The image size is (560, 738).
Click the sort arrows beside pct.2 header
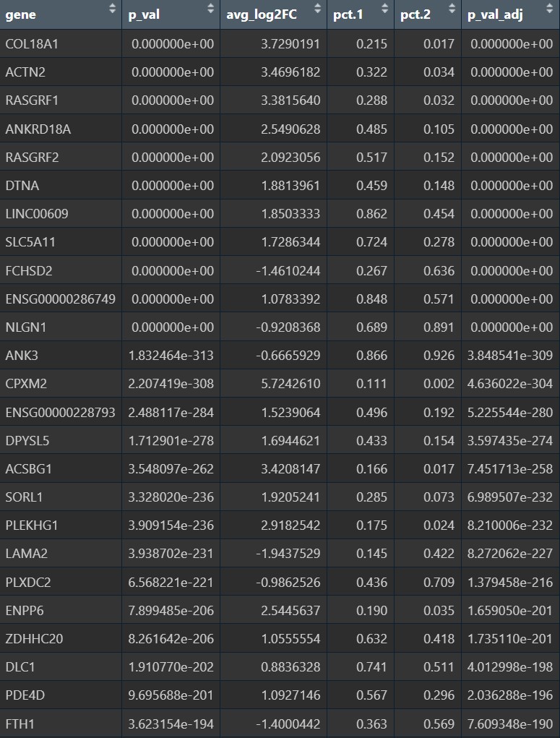[452, 9]
